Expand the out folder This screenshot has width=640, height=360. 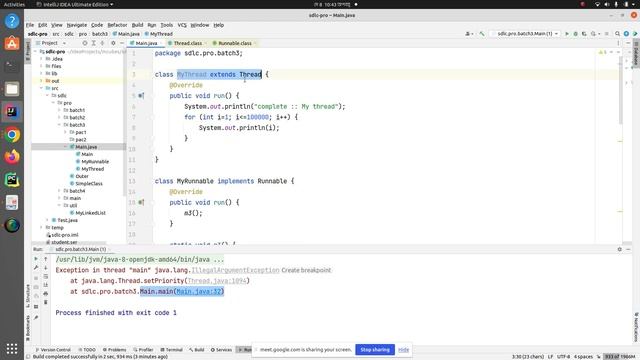42,81
